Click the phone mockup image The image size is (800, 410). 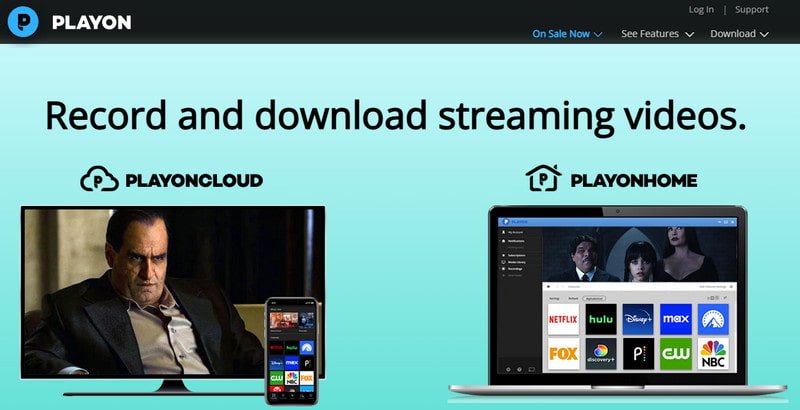[x=291, y=351]
